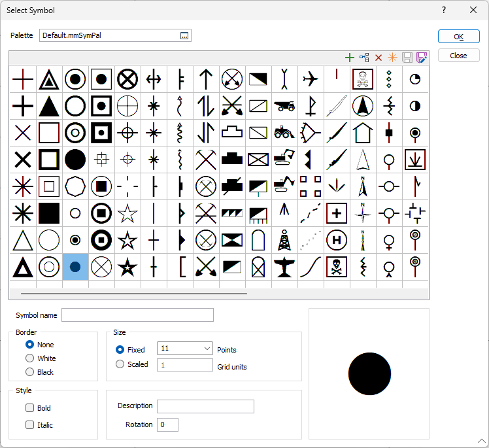Pick the dump truck symbol
The height and width of the screenshot is (448, 489).
click(284, 105)
